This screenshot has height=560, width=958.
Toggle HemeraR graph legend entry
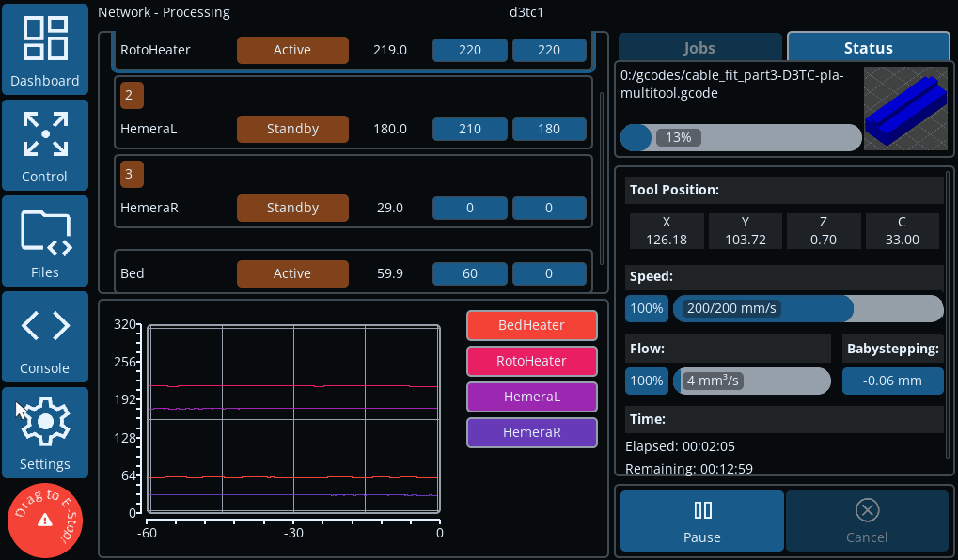pos(531,432)
